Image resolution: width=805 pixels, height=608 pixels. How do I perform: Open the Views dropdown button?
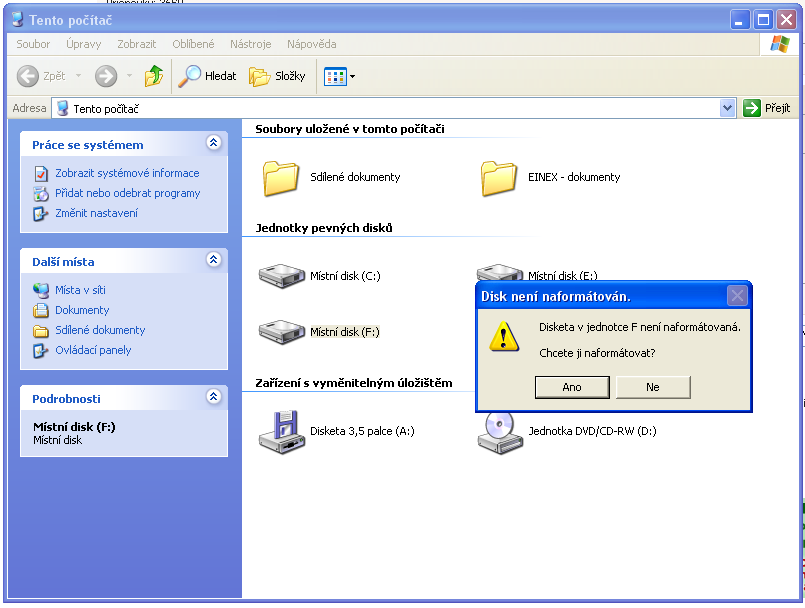point(340,76)
